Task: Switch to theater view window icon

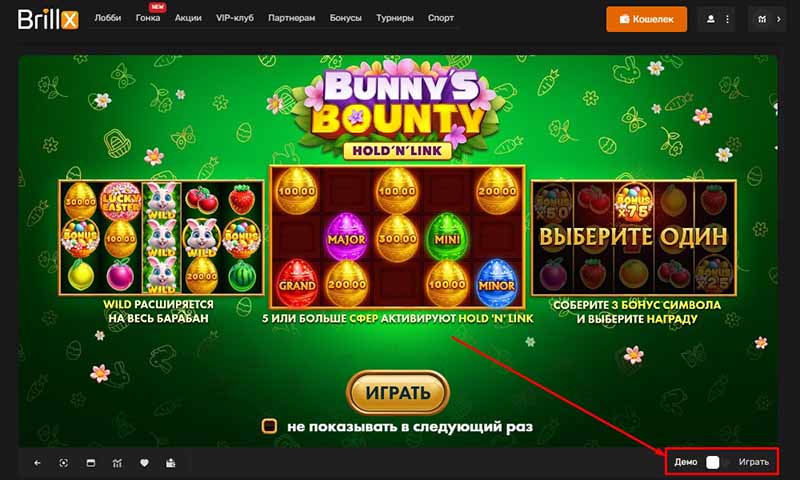Action: click(x=91, y=463)
